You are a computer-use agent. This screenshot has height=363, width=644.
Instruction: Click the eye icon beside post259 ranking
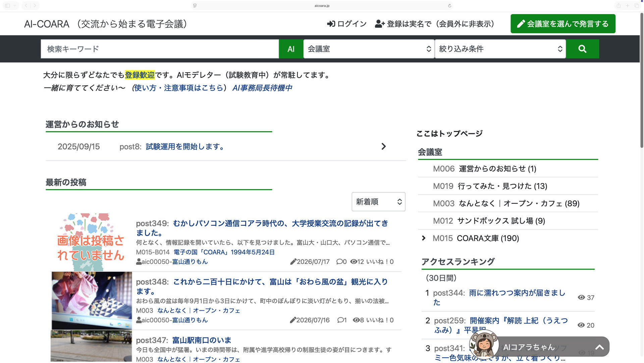point(581,325)
